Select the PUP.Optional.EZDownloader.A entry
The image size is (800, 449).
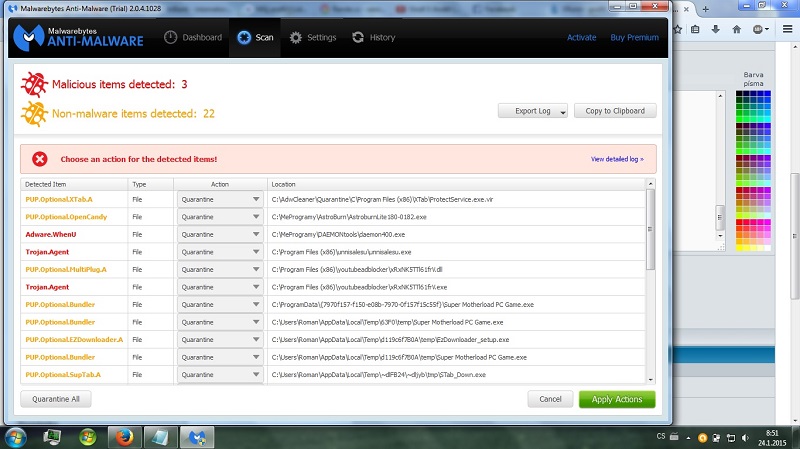click(74, 340)
